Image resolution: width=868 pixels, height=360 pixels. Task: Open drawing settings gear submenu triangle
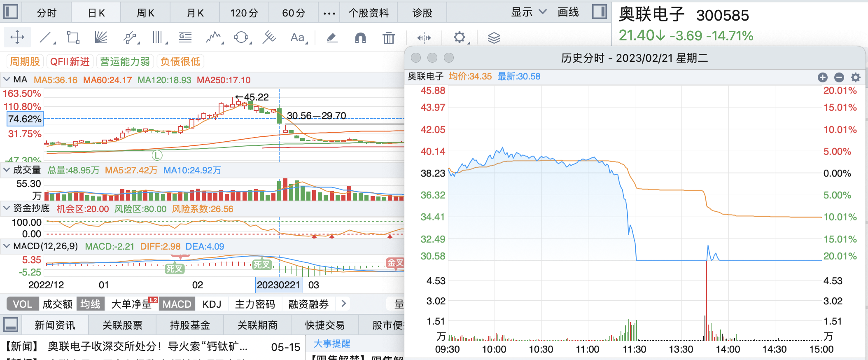(469, 42)
